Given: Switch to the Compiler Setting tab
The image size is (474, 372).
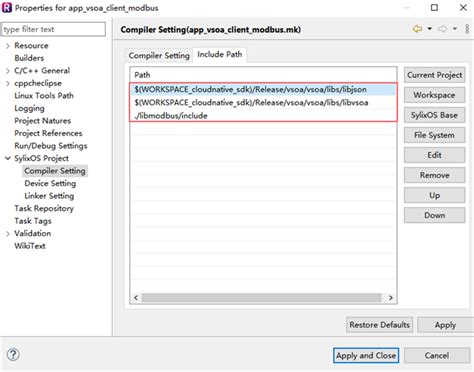Looking at the screenshot, I should pos(159,55).
